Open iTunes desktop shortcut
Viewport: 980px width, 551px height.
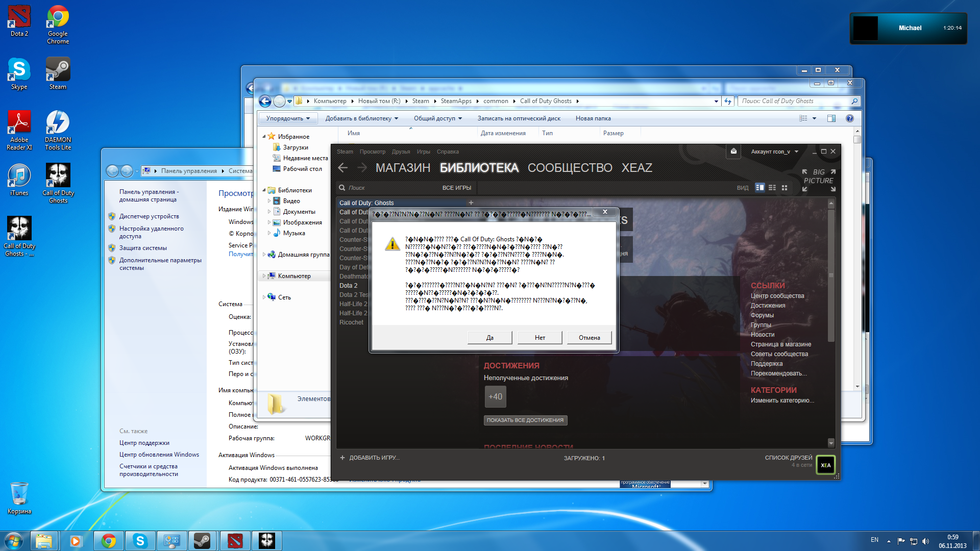[19, 180]
